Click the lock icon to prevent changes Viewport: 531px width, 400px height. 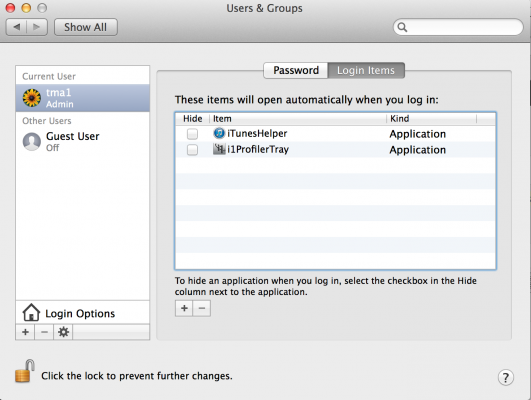(x=25, y=371)
